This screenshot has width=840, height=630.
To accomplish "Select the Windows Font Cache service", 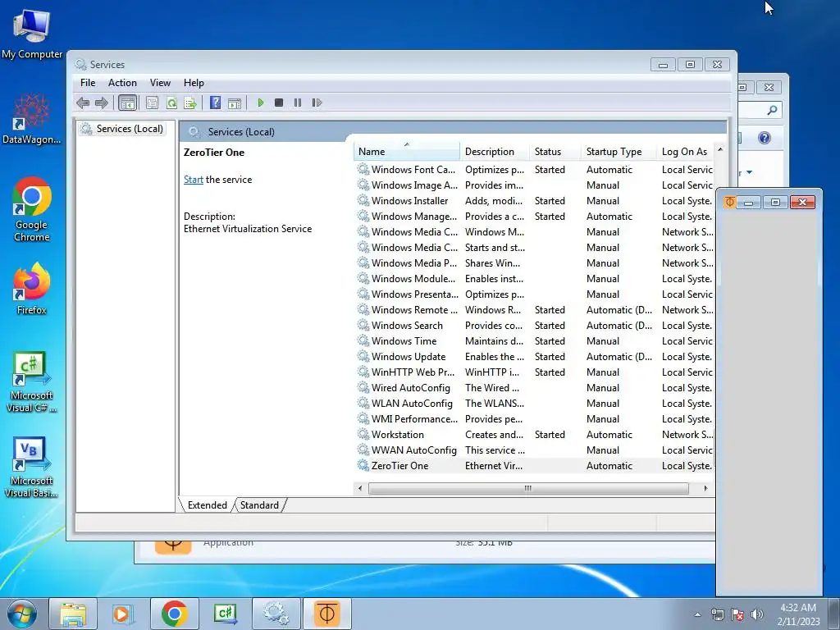I will [534, 169].
